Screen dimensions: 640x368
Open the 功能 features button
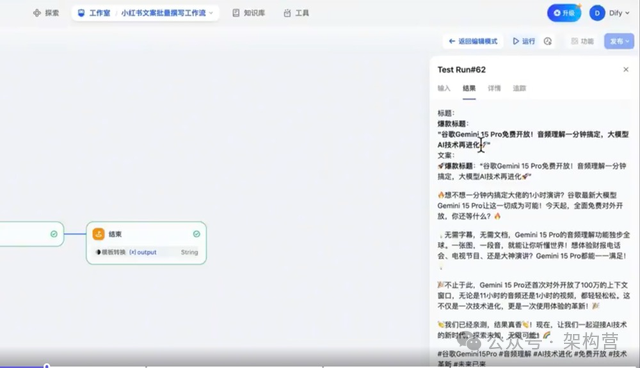pos(582,41)
